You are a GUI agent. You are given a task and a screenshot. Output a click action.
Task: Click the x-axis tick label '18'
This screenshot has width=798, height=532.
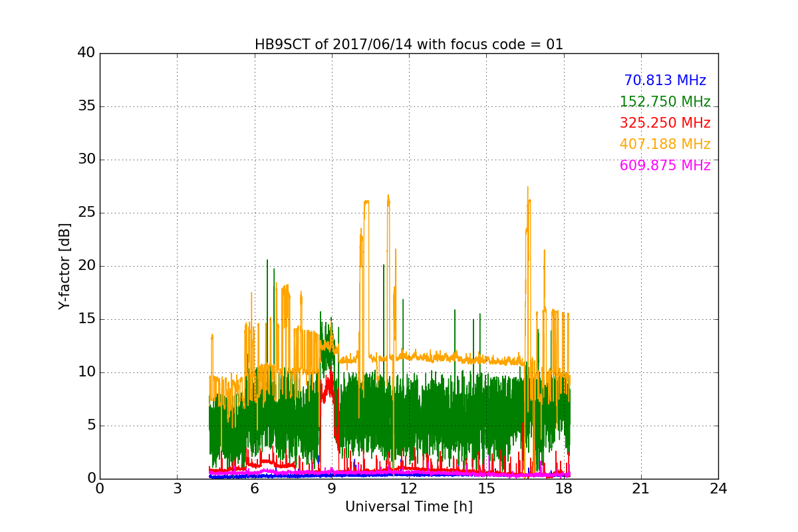pyautogui.click(x=564, y=489)
